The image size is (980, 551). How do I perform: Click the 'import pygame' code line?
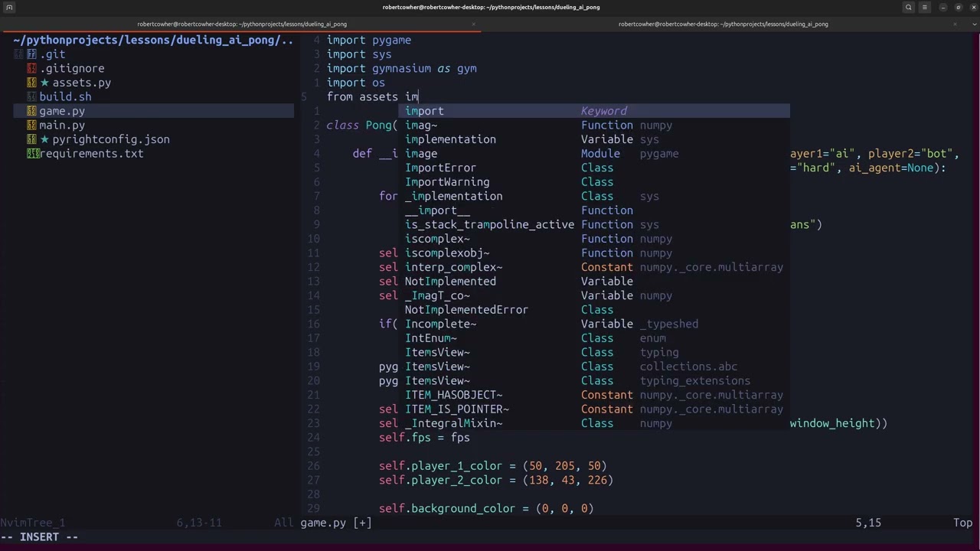click(369, 40)
